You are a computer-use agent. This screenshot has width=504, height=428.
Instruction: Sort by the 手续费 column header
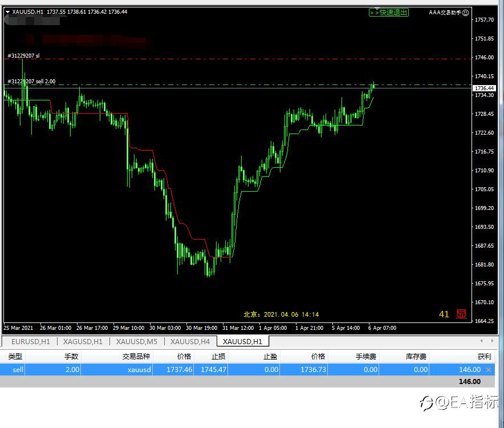366,356
